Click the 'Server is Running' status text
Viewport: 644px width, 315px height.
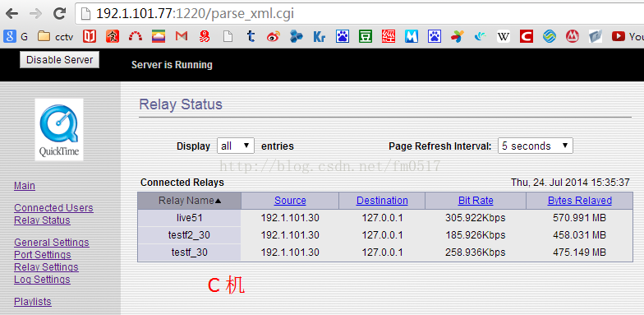[172, 65]
